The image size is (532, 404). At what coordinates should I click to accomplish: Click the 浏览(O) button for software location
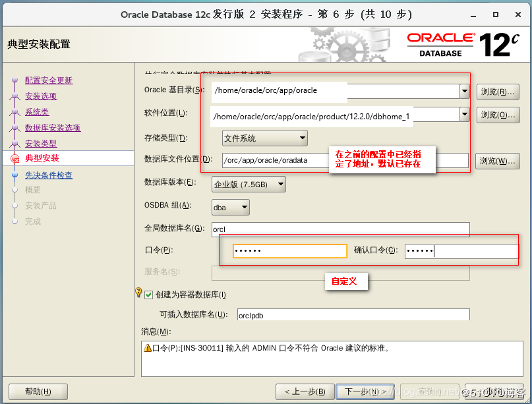click(498, 115)
